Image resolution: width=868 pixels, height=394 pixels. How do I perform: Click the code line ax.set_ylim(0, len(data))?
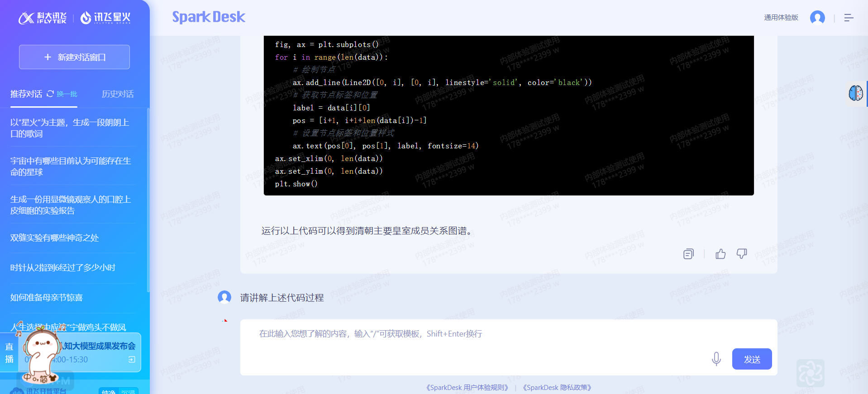point(329,171)
